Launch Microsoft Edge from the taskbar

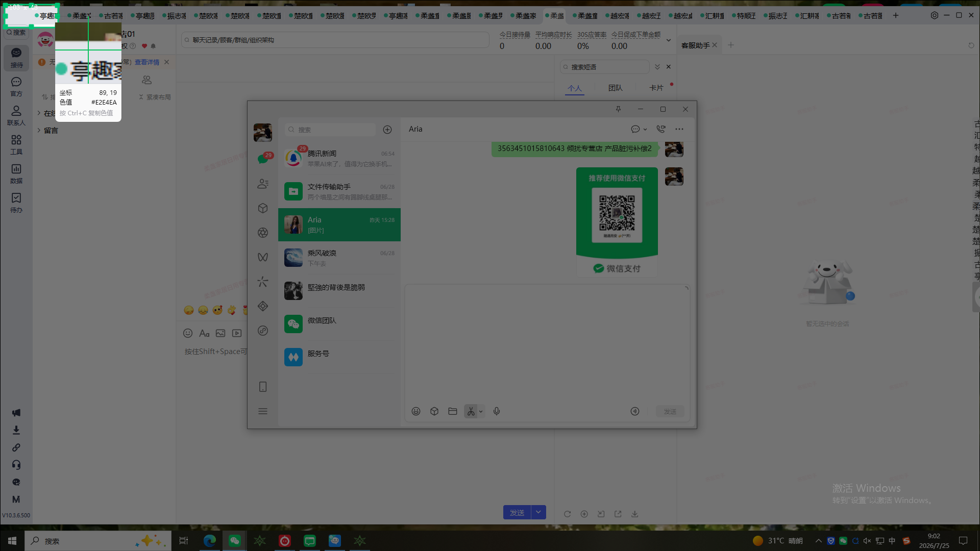210,541
